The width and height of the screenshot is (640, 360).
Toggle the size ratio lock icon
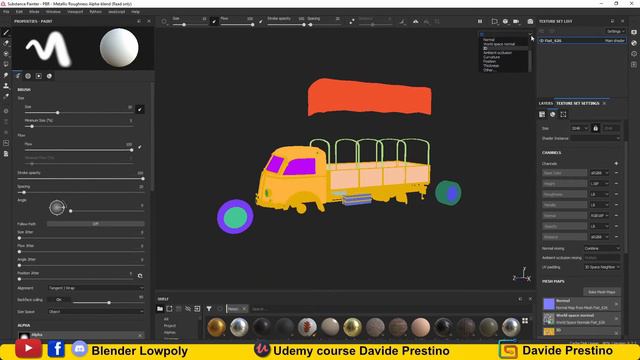pos(596,128)
